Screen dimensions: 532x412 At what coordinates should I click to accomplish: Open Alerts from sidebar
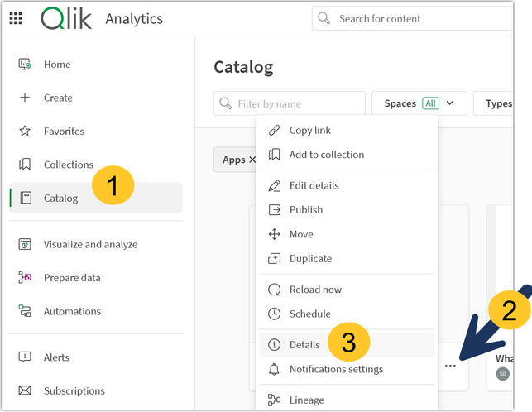(56, 357)
